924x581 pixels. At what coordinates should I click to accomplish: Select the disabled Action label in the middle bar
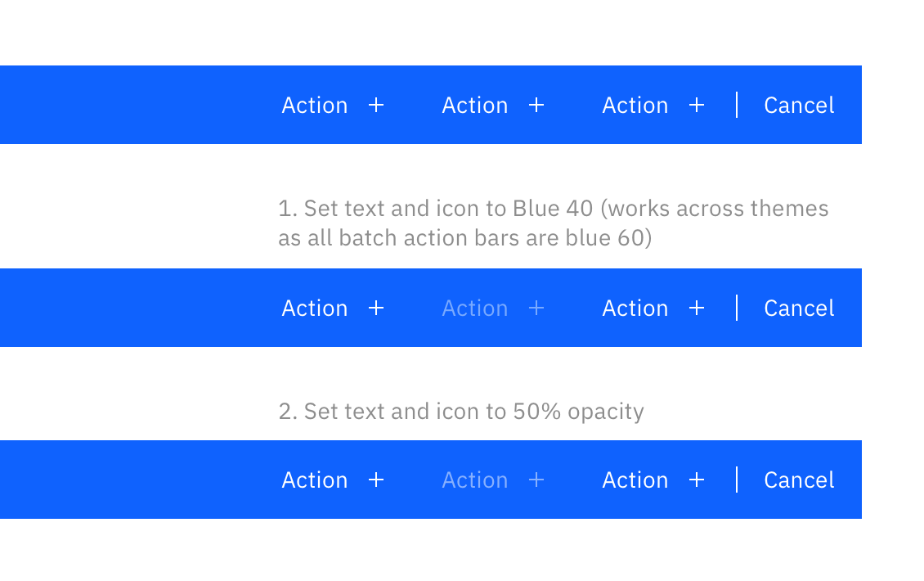tap(475, 308)
